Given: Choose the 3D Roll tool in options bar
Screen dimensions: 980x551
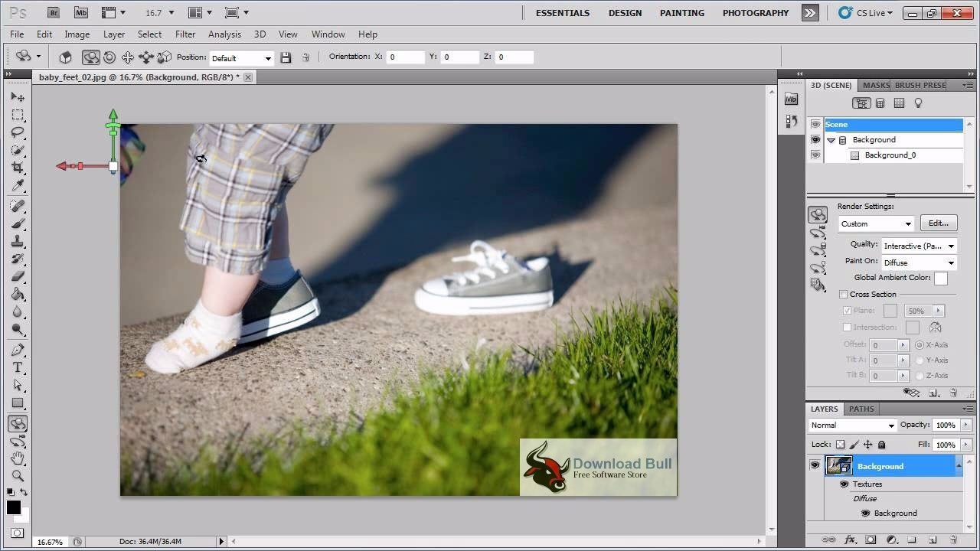Looking at the screenshot, I should 109,57.
